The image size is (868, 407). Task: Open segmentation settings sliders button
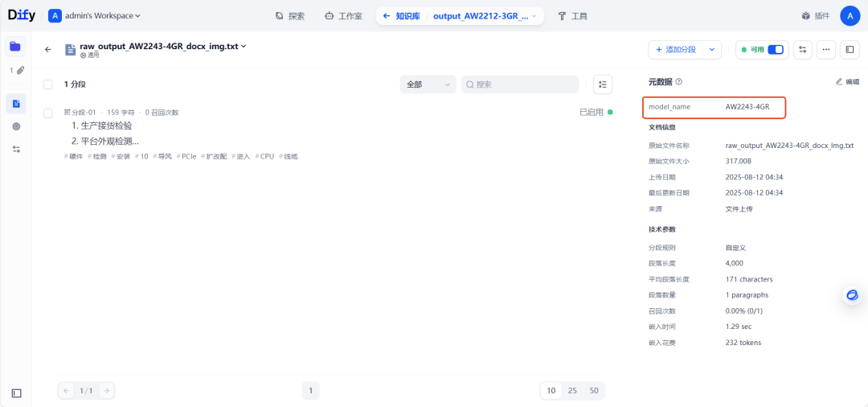(803, 49)
